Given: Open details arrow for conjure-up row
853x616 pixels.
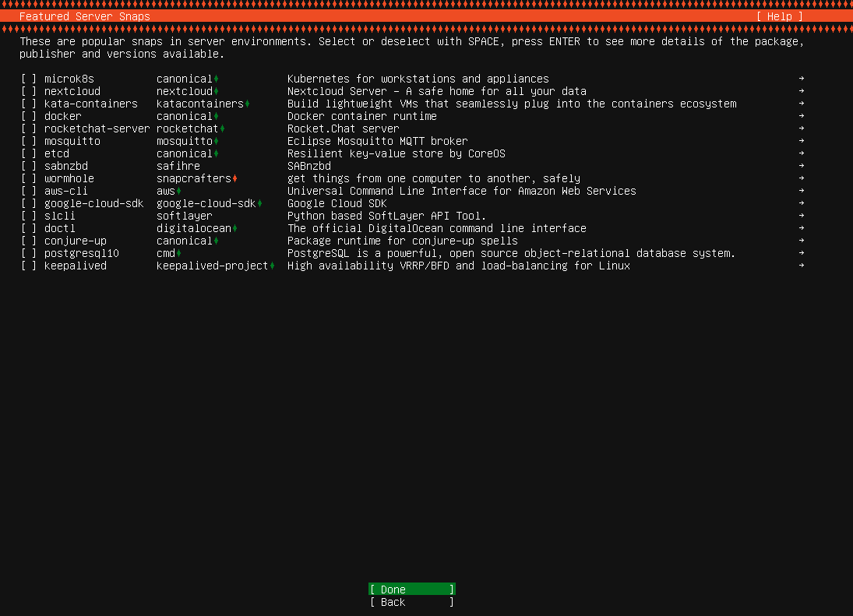Looking at the screenshot, I should (802, 241).
